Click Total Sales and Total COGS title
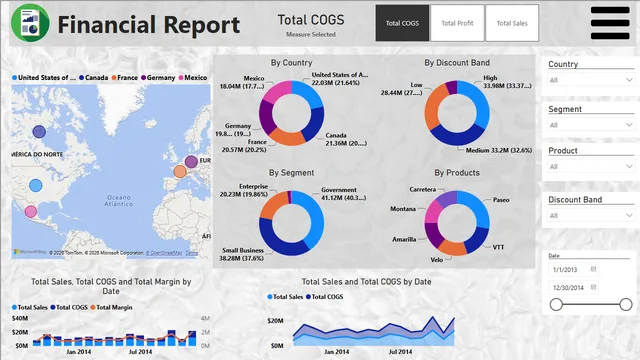Viewport: 640px width, 360px height. (x=366, y=282)
